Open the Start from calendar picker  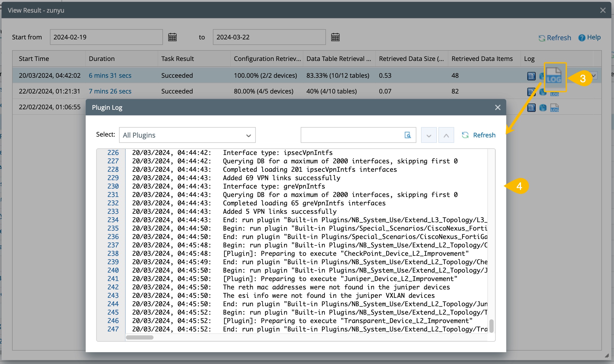[x=172, y=37]
